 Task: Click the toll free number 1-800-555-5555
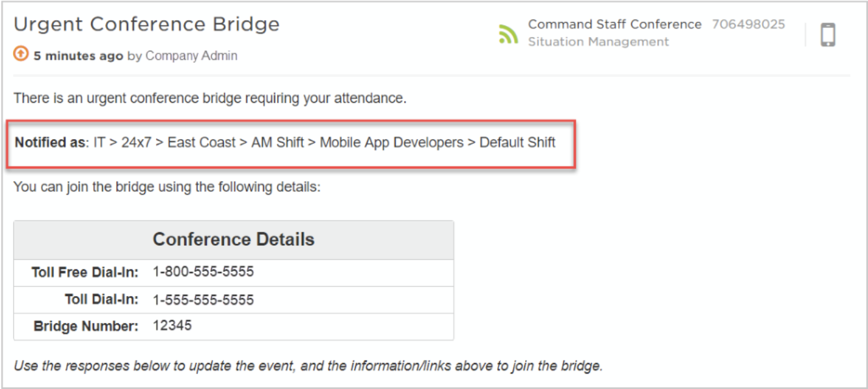point(203,272)
